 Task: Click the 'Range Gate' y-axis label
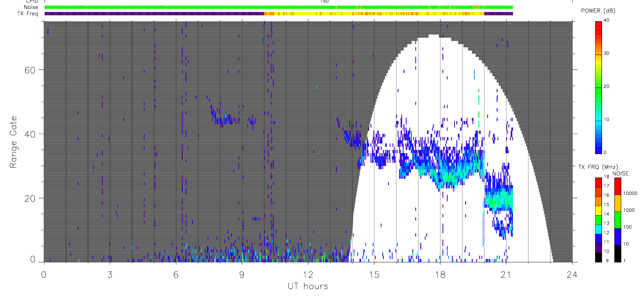pyautogui.click(x=13, y=142)
